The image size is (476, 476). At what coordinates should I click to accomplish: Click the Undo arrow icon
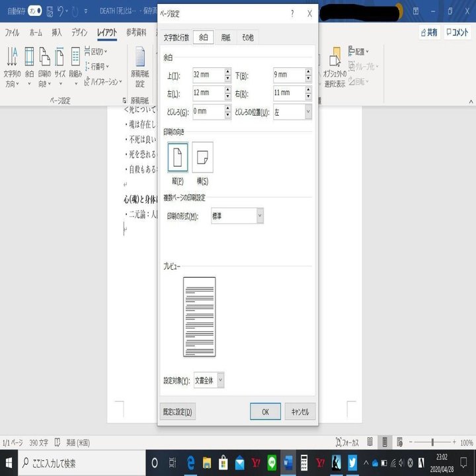pyautogui.click(x=61, y=11)
